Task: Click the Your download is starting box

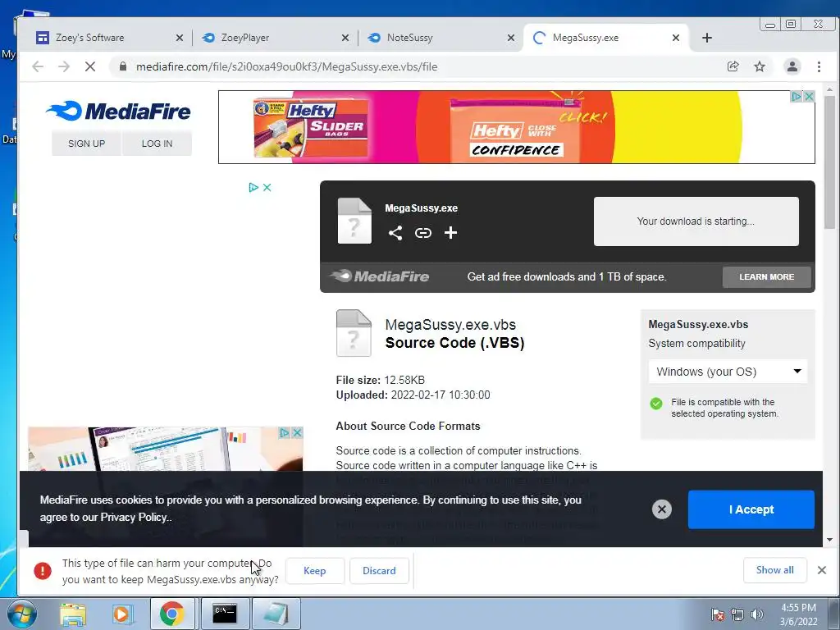Action: point(696,221)
